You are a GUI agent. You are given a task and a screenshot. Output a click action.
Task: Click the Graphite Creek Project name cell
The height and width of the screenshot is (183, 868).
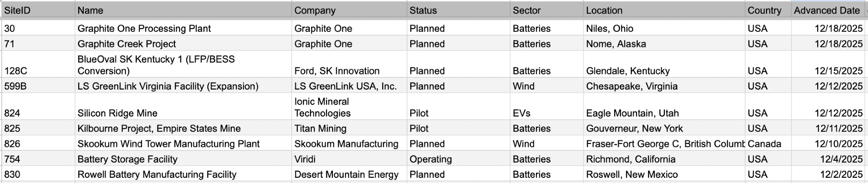click(x=127, y=44)
